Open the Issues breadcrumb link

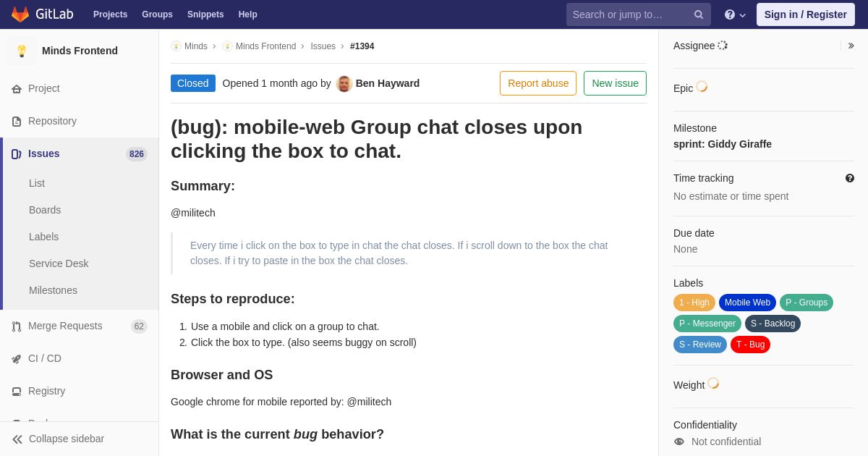click(x=323, y=46)
